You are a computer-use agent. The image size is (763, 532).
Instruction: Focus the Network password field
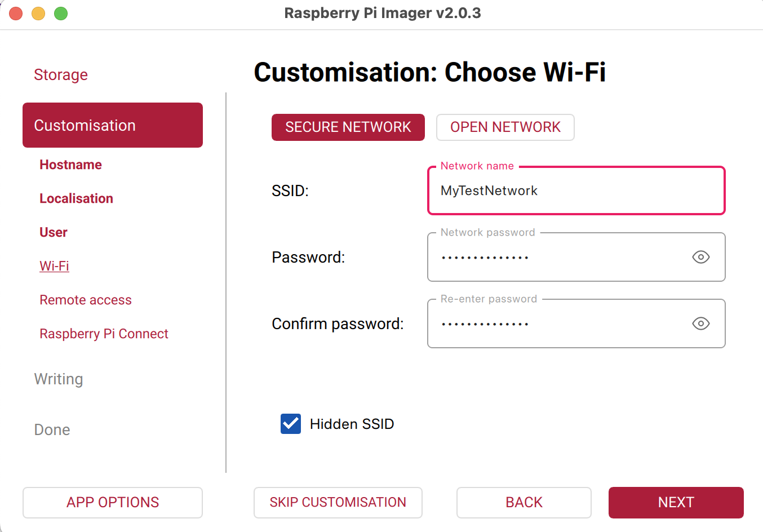coord(558,258)
